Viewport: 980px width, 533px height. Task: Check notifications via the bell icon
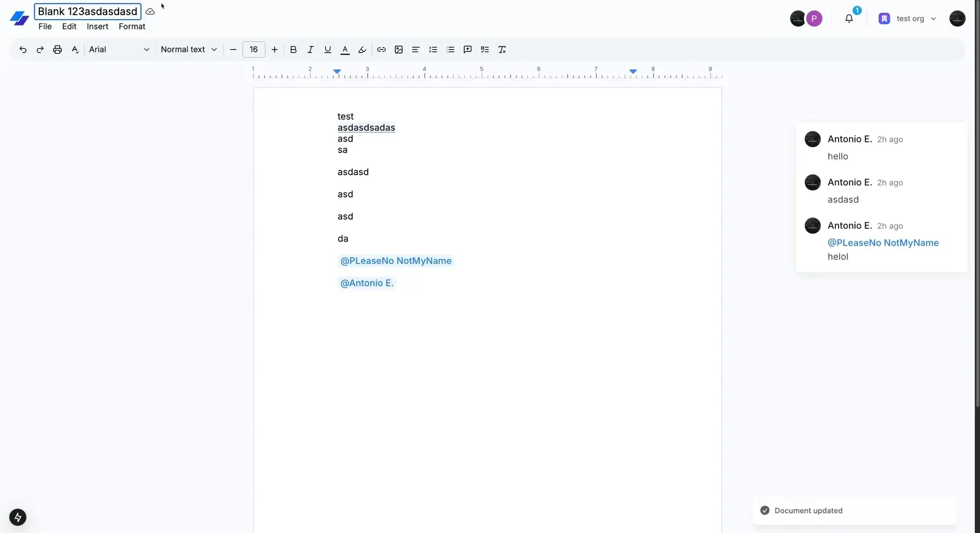pos(849,18)
